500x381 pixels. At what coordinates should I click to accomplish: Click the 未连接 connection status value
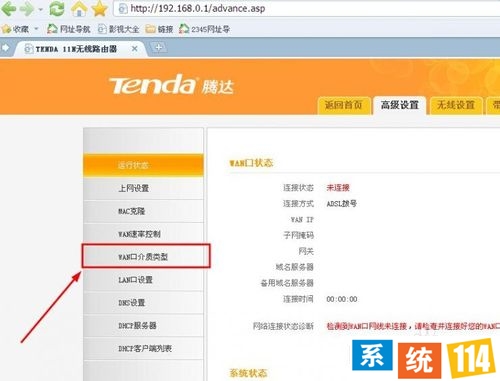pos(338,188)
